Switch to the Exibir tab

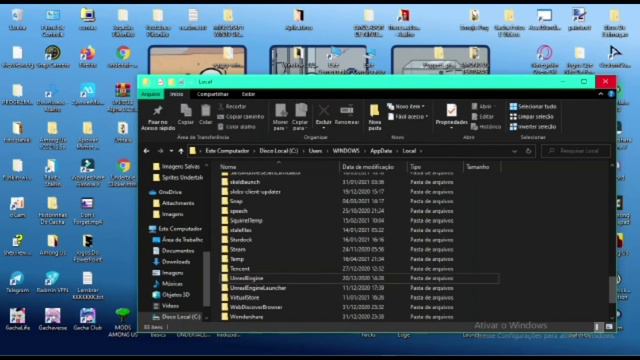(x=248, y=94)
